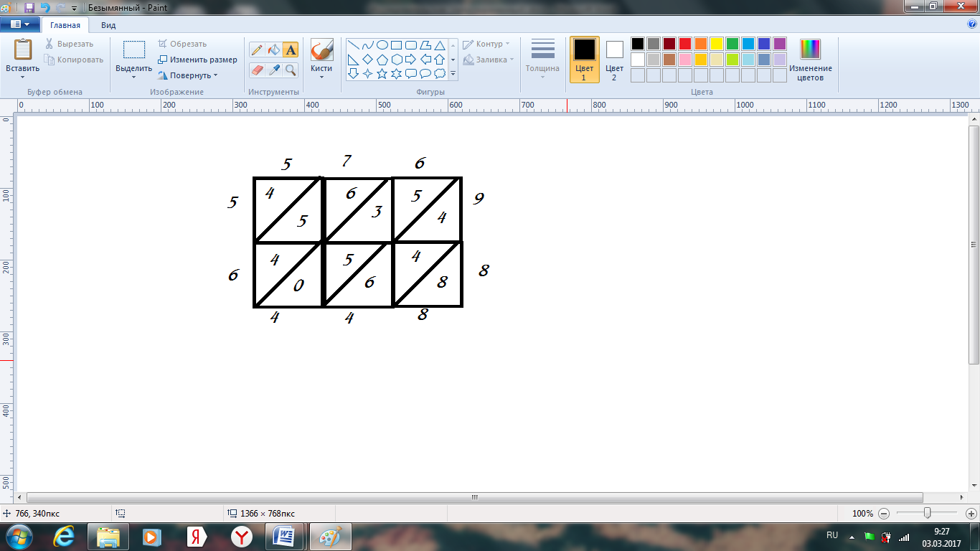Viewport: 980px width, 551px height.
Task: Select the Text tool (letter A)
Action: click(291, 50)
